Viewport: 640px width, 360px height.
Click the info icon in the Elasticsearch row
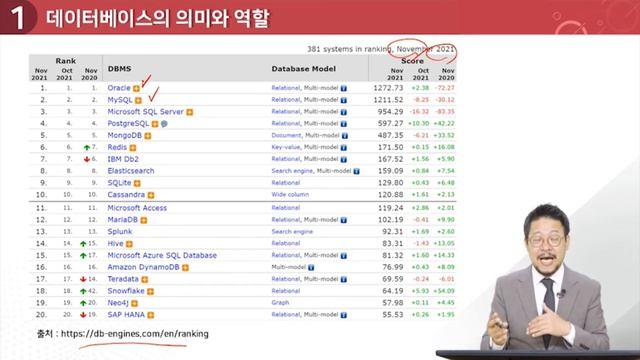point(356,171)
